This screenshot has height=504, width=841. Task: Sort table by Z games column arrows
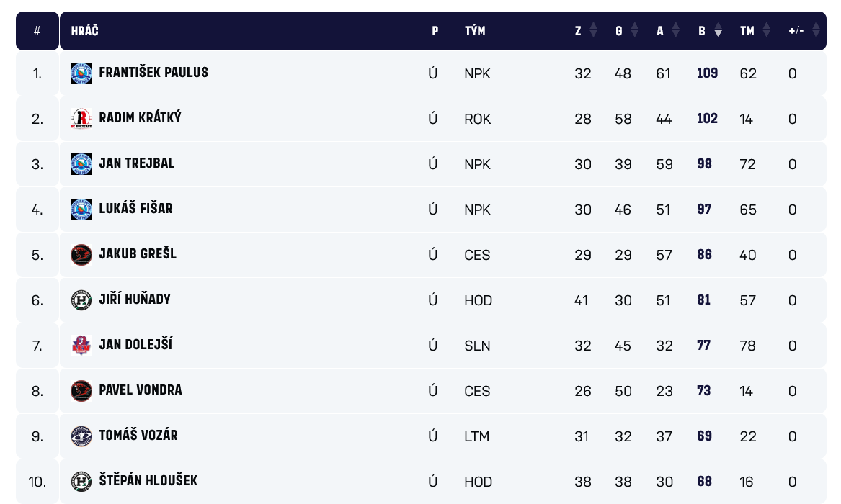(593, 30)
